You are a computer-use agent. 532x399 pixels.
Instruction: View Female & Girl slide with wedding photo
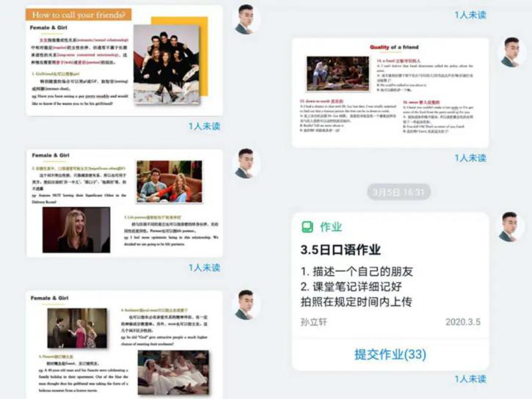pyautogui.click(x=124, y=343)
